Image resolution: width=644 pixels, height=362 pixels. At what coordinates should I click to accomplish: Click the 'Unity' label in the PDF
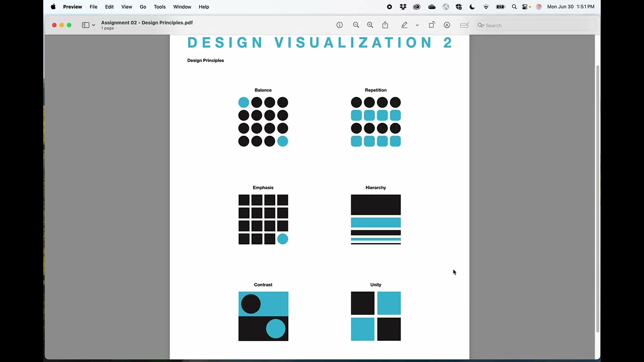pyautogui.click(x=376, y=285)
